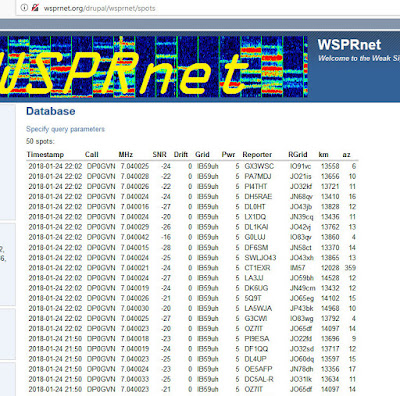Select reporter PI9ESA cell

257,339
